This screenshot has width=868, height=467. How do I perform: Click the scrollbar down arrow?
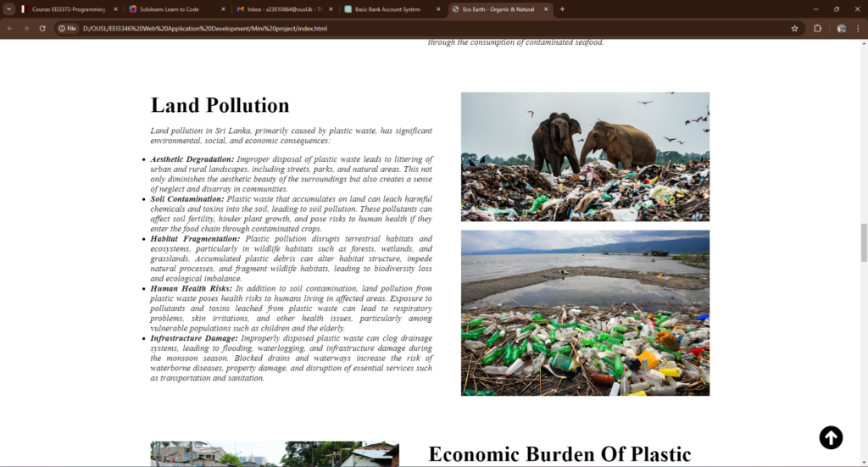[x=864, y=462]
